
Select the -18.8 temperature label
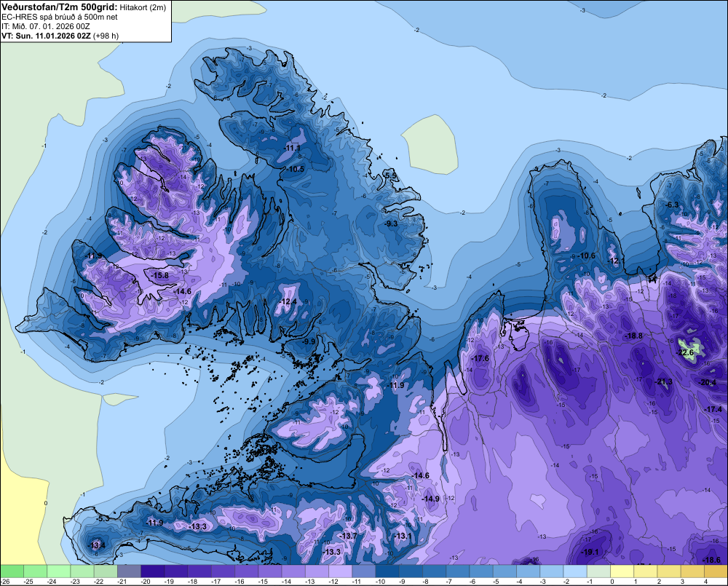pos(634,336)
